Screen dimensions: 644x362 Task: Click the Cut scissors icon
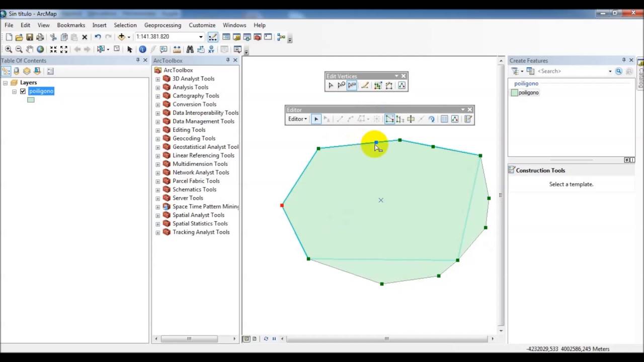click(x=53, y=37)
